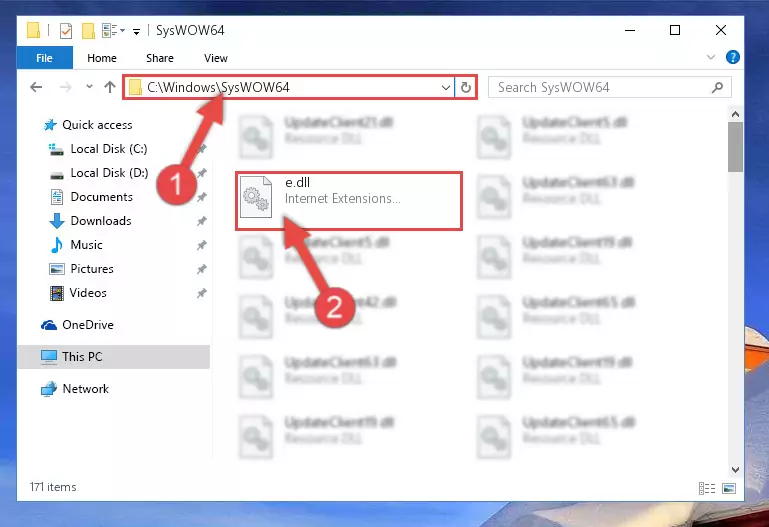Click scrollbar up arrow
The image size is (769, 527).
pos(735,114)
